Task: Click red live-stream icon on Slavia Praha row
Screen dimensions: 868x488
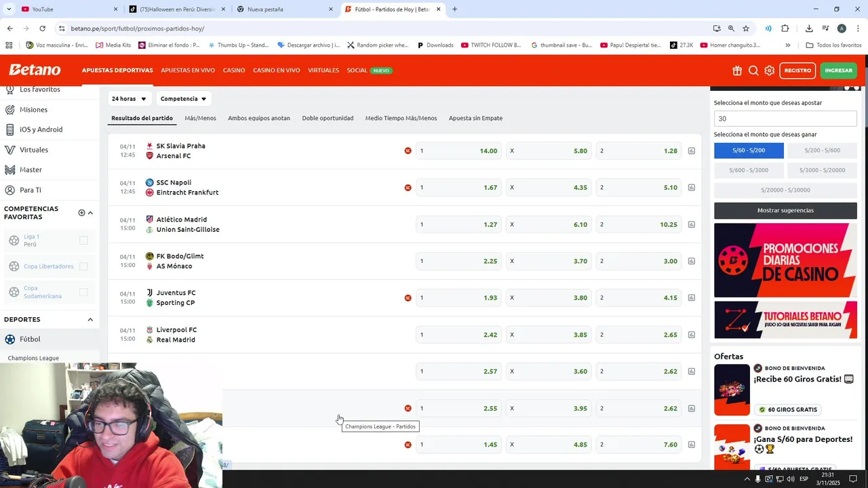Action: [408, 150]
